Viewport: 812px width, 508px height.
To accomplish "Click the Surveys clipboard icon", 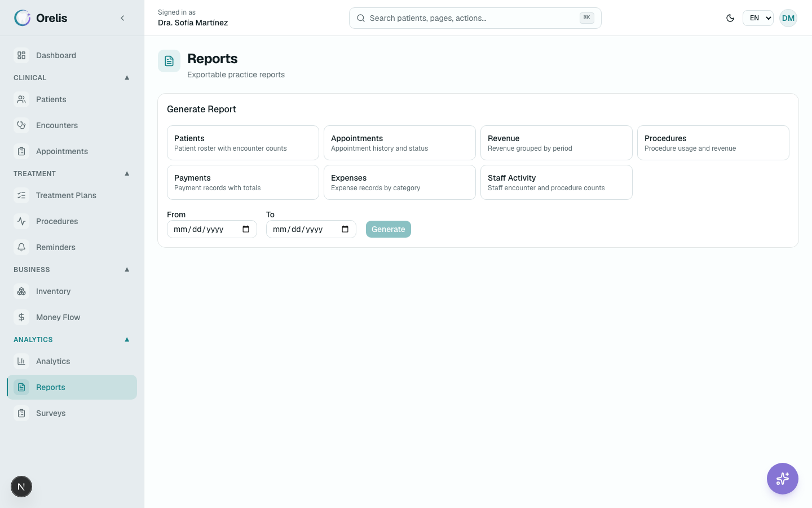I will 21,413.
